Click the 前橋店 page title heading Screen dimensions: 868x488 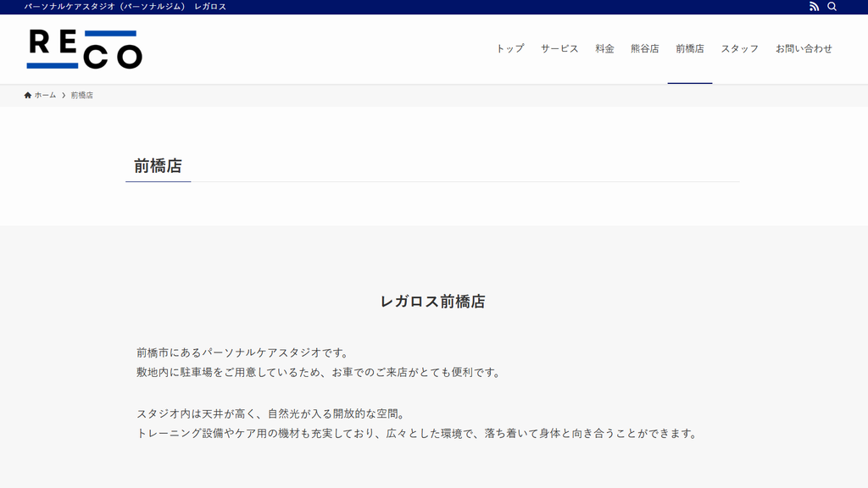tap(158, 166)
